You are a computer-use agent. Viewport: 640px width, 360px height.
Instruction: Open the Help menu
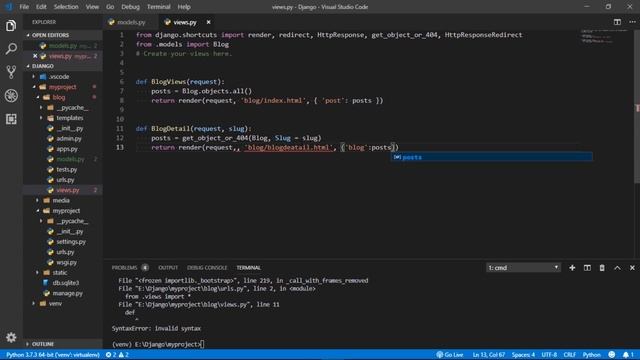pos(184,7)
